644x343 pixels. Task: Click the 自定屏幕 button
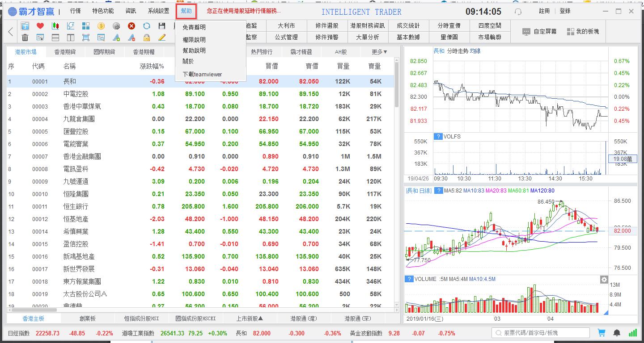tap(540, 32)
